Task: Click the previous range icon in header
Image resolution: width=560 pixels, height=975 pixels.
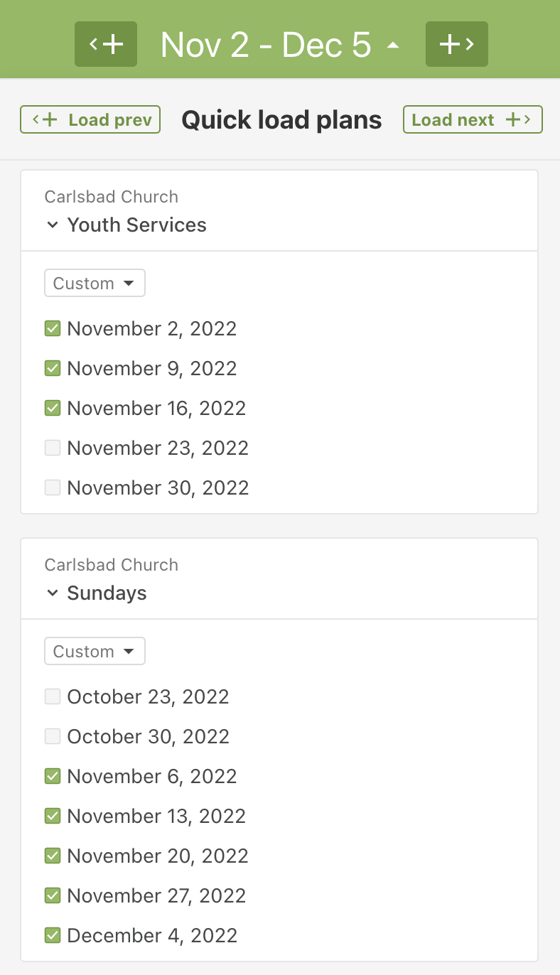Action: [105, 44]
